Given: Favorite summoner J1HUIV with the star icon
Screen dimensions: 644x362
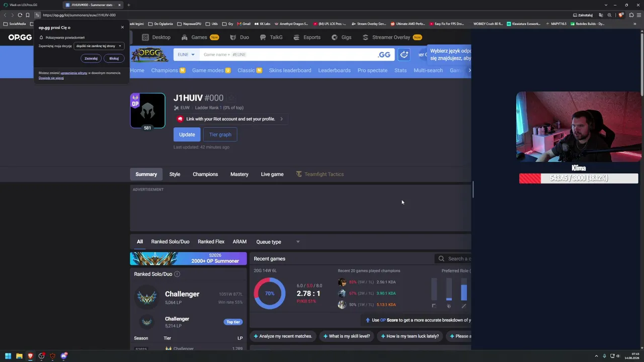Looking at the screenshot, I should click(x=231, y=98).
